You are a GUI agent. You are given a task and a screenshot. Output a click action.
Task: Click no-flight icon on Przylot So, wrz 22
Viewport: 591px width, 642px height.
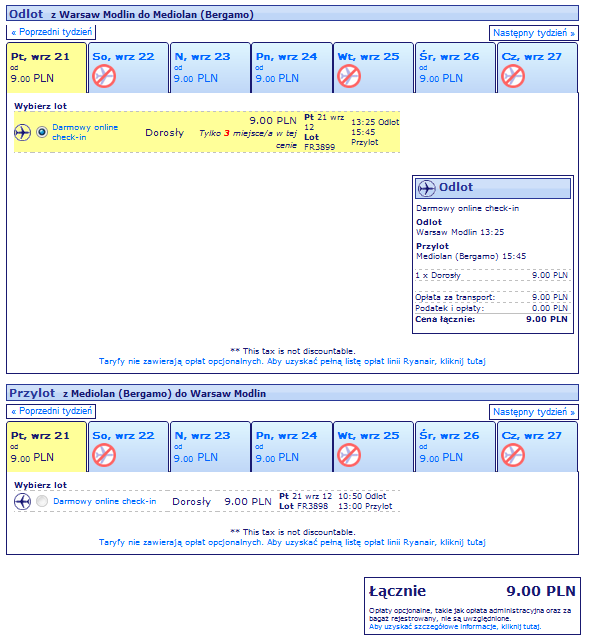[x=104, y=455]
